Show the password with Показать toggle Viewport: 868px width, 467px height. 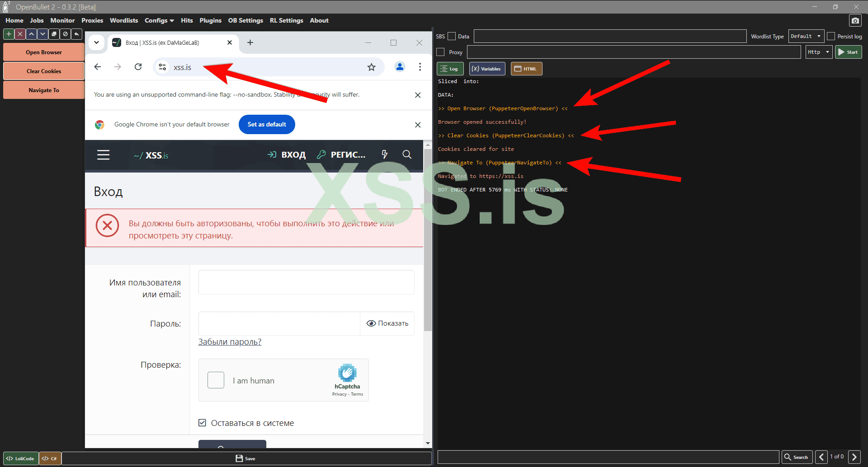[387, 323]
